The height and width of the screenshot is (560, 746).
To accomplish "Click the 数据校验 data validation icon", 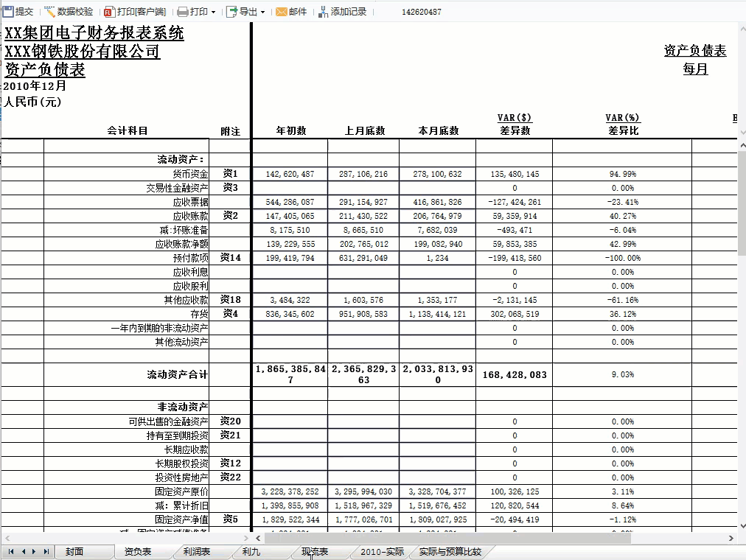I will coord(49,11).
